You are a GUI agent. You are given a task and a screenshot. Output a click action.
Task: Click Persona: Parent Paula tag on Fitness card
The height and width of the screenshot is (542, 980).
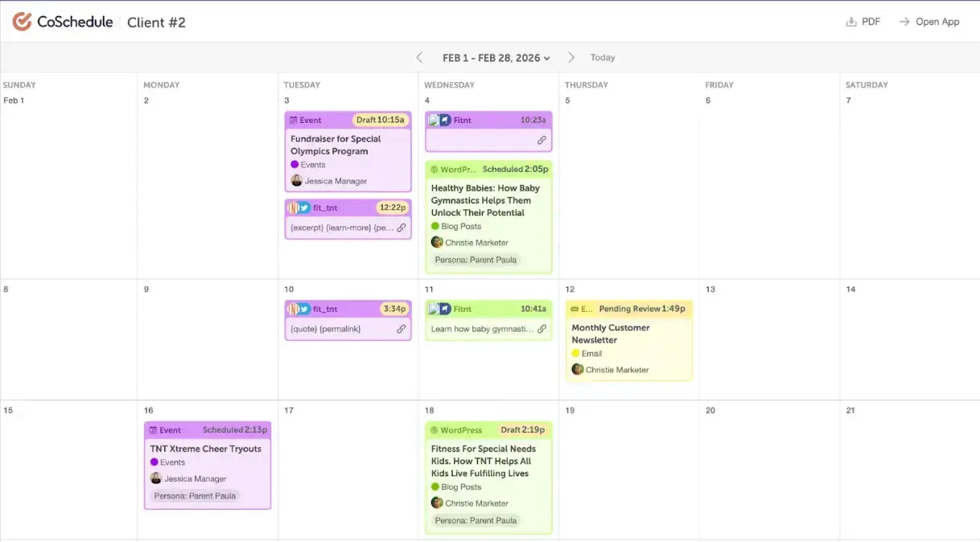click(476, 520)
